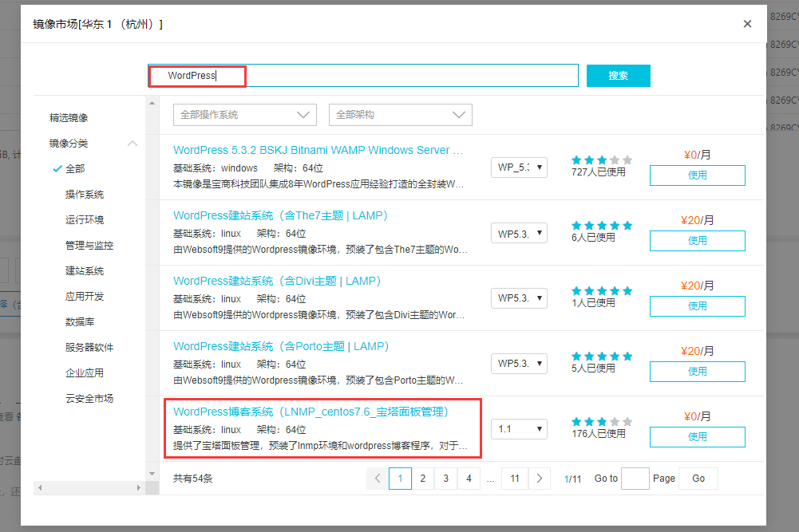Click 使用 for WordPress博客系统 image
The width and height of the screenshot is (799, 532).
coord(697,437)
